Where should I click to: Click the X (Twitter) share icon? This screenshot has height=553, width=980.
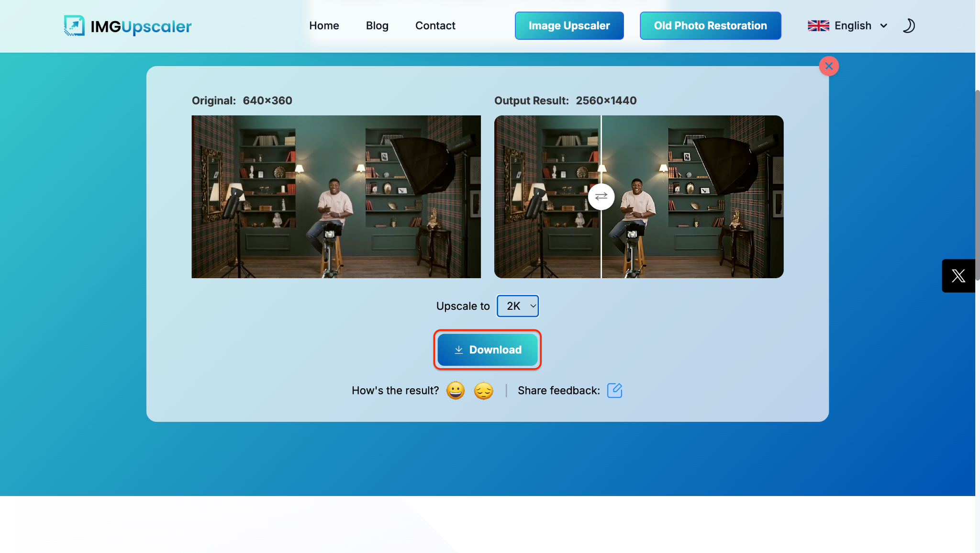(x=958, y=276)
